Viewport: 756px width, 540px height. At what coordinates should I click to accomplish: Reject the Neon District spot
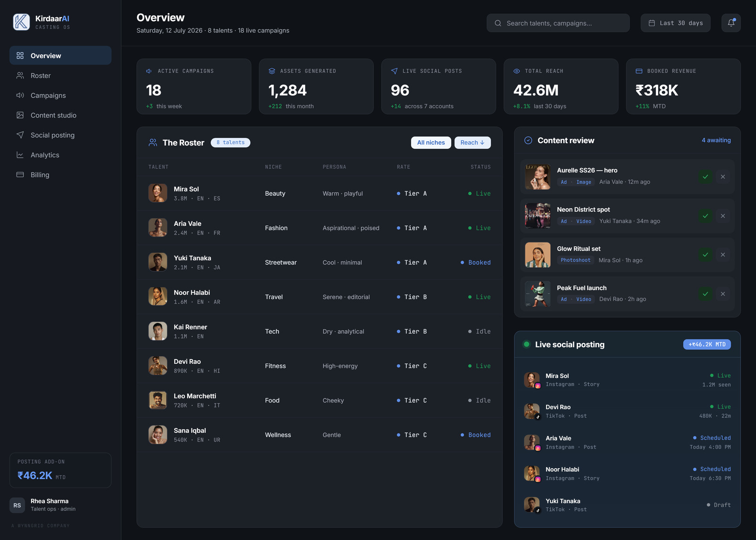click(x=723, y=216)
